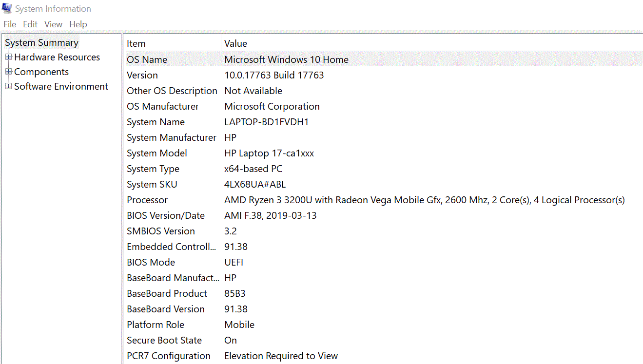Expand the Software Environment node
This screenshot has height=364, width=643.
[x=8, y=86]
